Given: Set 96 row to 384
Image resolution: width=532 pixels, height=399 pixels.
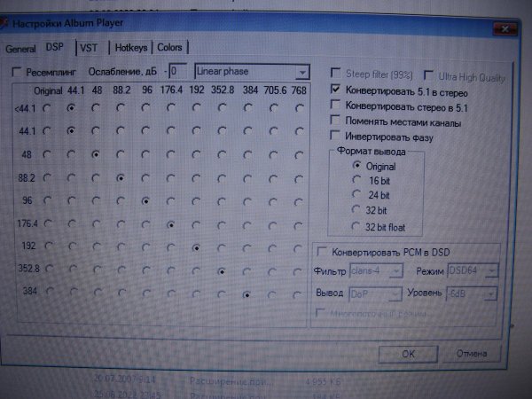Looking at the screenshot, I should pyautogui.click(x=247, y=202).
